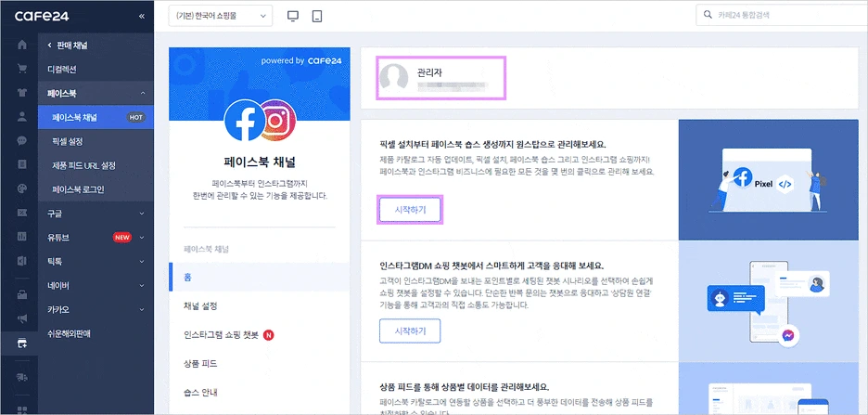Open the megaphone marketing icon
The width and height of the screenshot is (868, 415).
(x=22, y=318)
